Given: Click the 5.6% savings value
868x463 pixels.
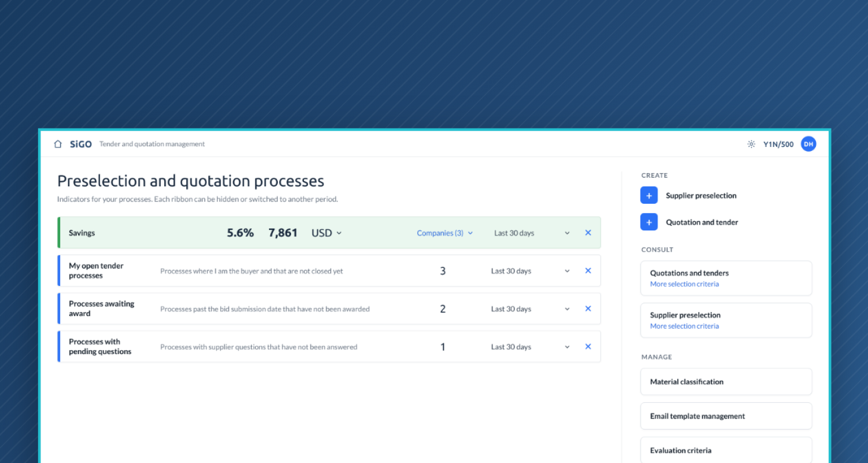Looking at the screenshot, I should [240, 233].
